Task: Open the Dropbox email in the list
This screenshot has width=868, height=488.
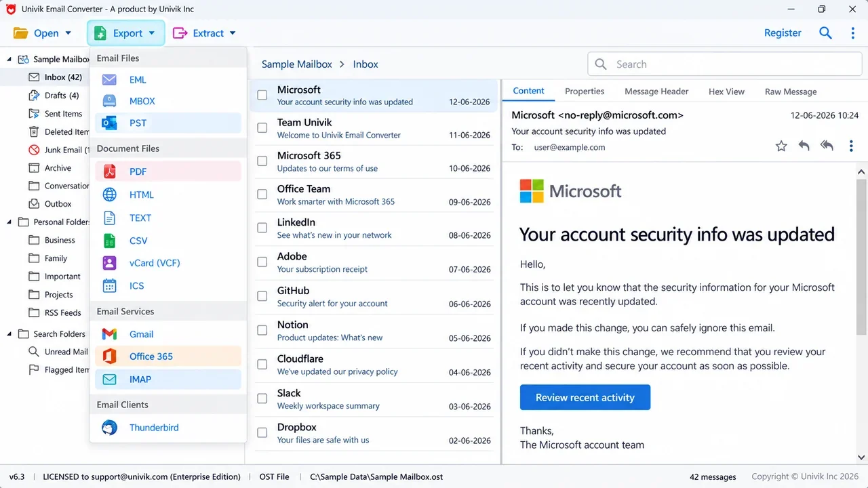Action: point(375,433)
